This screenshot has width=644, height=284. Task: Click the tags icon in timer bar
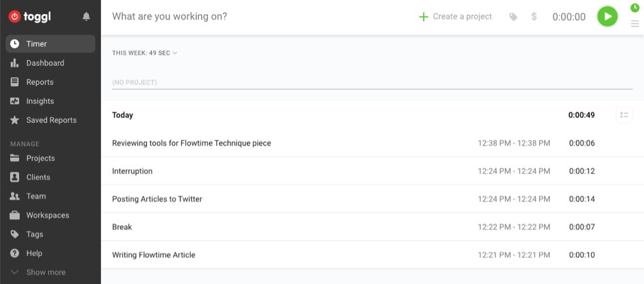tap(513, 17)
